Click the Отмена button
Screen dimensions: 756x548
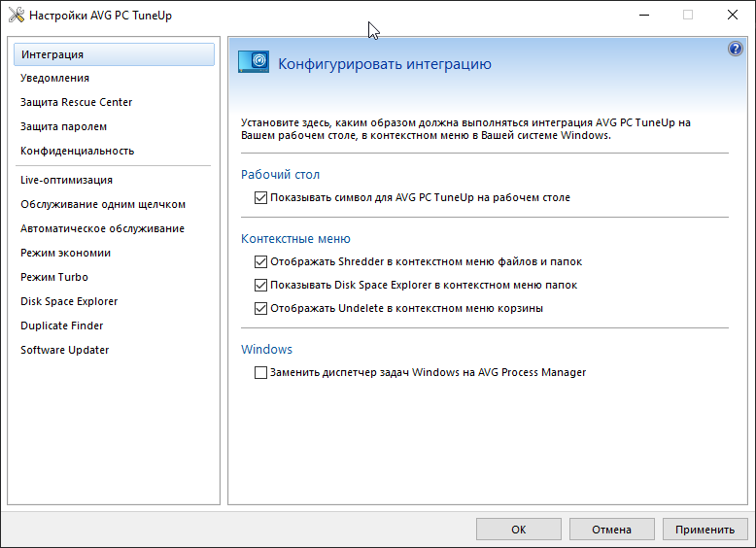(x=612, y=530)
